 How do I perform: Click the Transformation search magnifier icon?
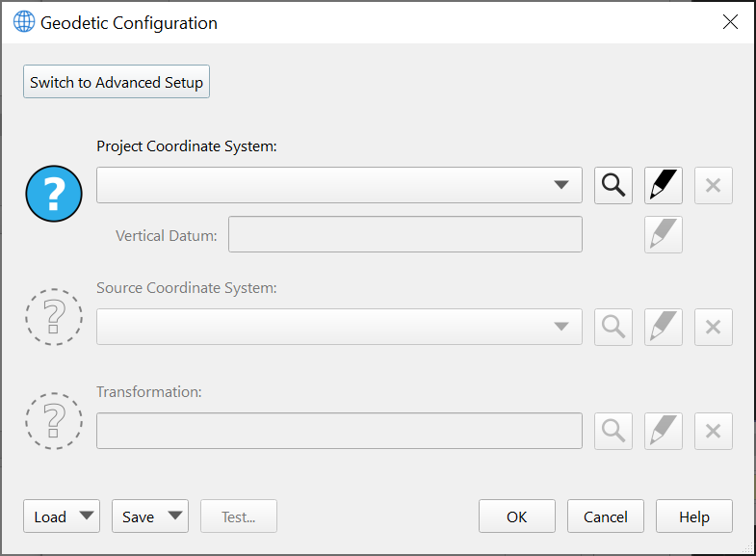(613, 431)
